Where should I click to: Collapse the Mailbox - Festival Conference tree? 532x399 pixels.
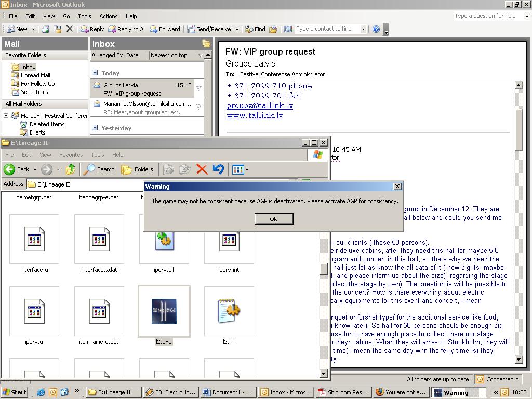pos(6,116)
